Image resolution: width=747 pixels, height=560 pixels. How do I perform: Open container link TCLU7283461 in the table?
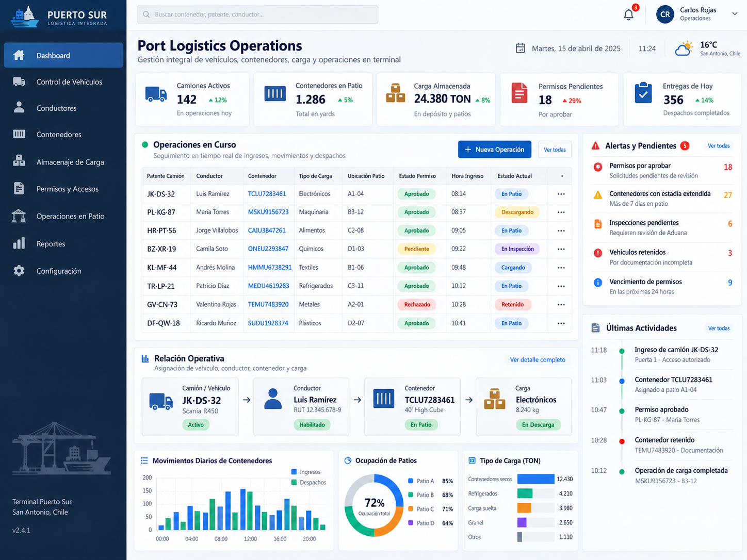pos(267,194)
